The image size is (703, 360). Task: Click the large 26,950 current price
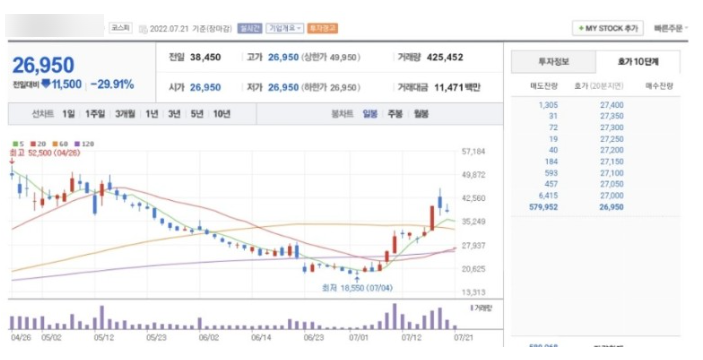pyautogui.click(x=43, y=65)
